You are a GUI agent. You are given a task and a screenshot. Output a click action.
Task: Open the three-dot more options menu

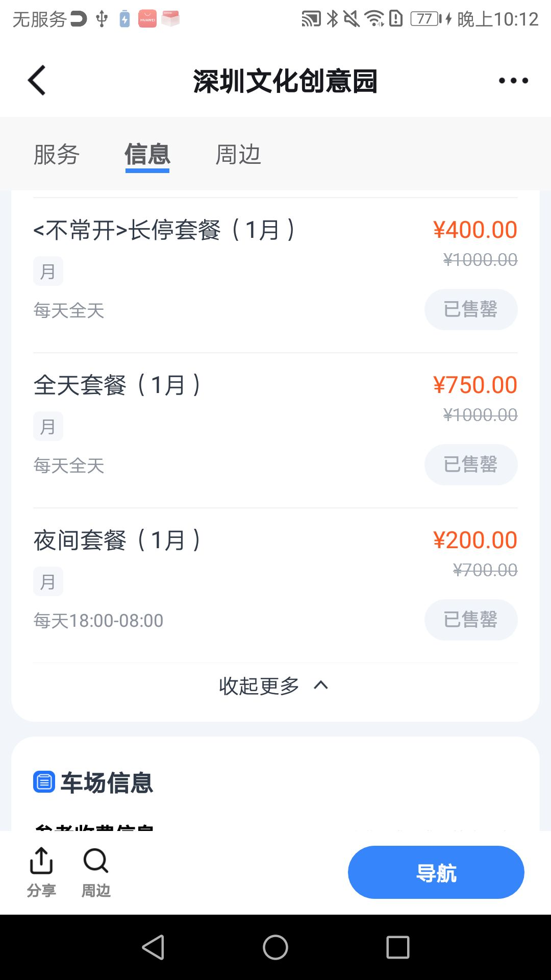pyautogui.click(x=513, y=80)
